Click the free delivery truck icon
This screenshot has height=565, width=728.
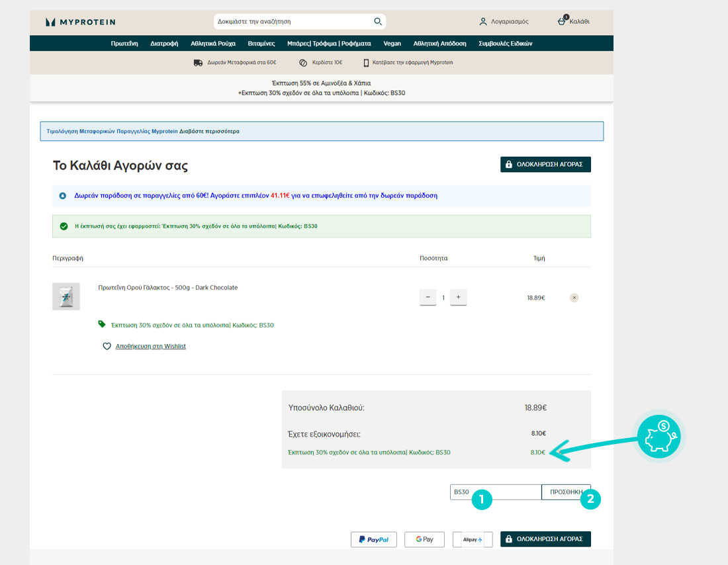click(x=198, y=63)
